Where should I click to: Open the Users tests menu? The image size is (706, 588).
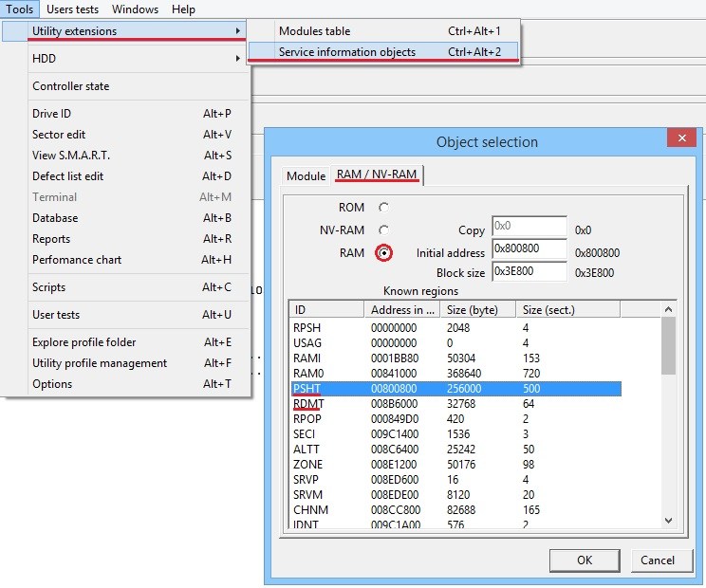(x=72, y=9)
